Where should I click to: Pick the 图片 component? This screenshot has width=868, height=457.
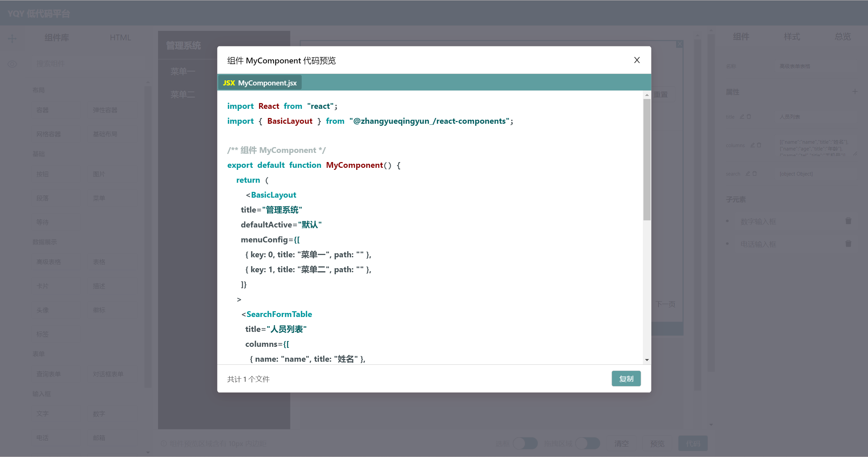tap(112, 174)
